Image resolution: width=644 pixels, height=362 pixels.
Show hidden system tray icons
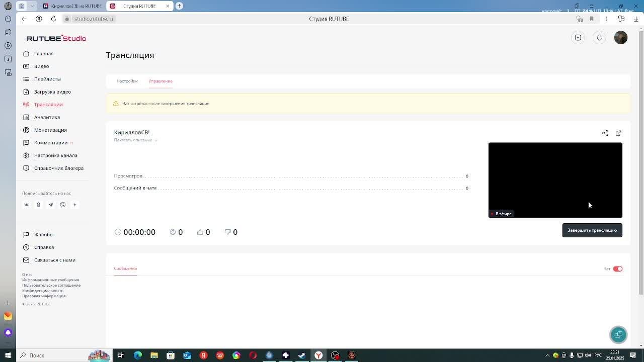pyautogui.click(x=547, y=355)
